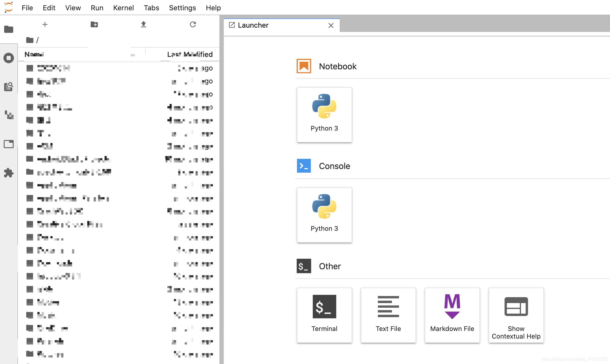Launch a Python 3 console
610x364 pixels.
pyautogui.click(x=324, y=215)
